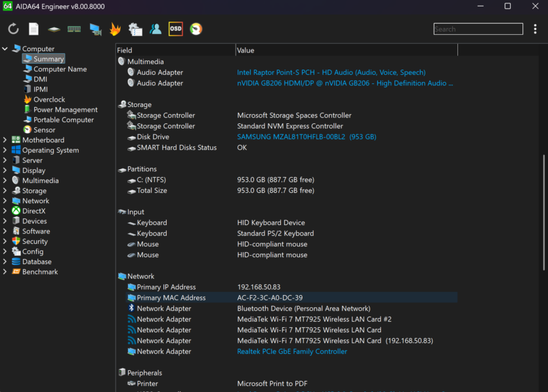Click into the Search box
The width and height of the screenshot is (548, 392).
478,29
